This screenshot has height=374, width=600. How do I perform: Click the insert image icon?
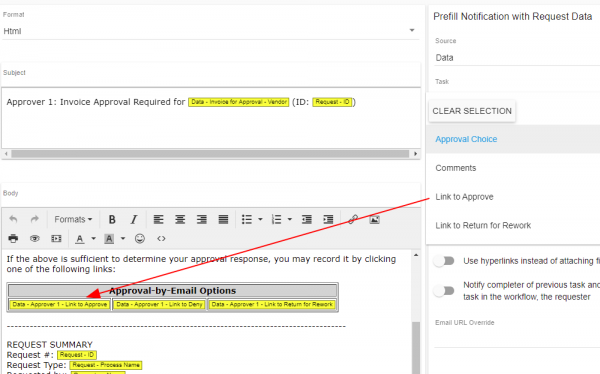pyautogui.click(x=374, y=219)
